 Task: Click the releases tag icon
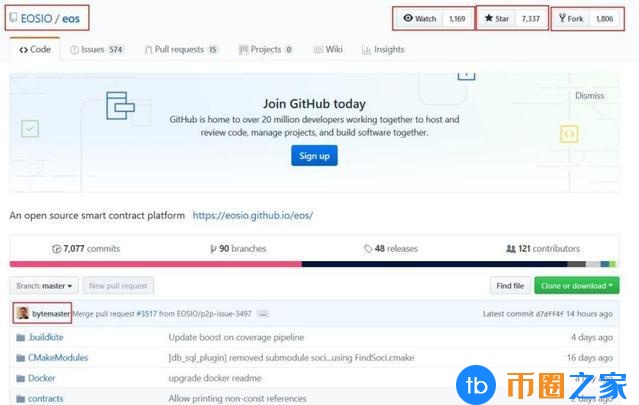coord(368,249)
